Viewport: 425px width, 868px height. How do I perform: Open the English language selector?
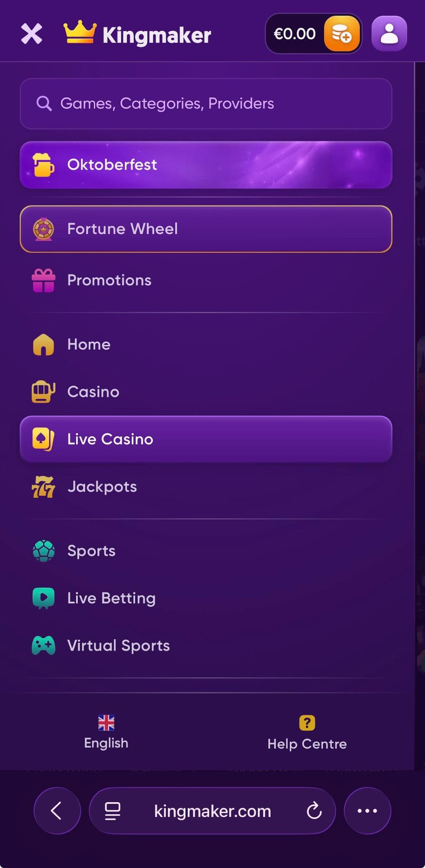[106, 732]
